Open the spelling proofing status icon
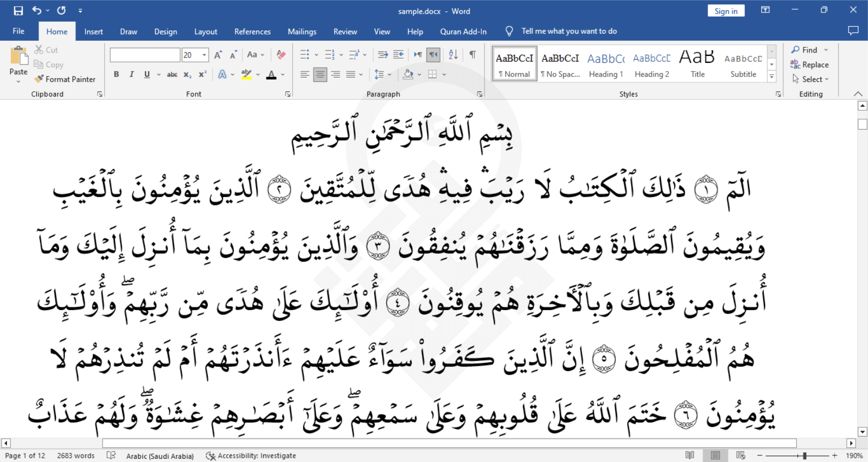Screen dimensions: 868x462 coord(111,455)
